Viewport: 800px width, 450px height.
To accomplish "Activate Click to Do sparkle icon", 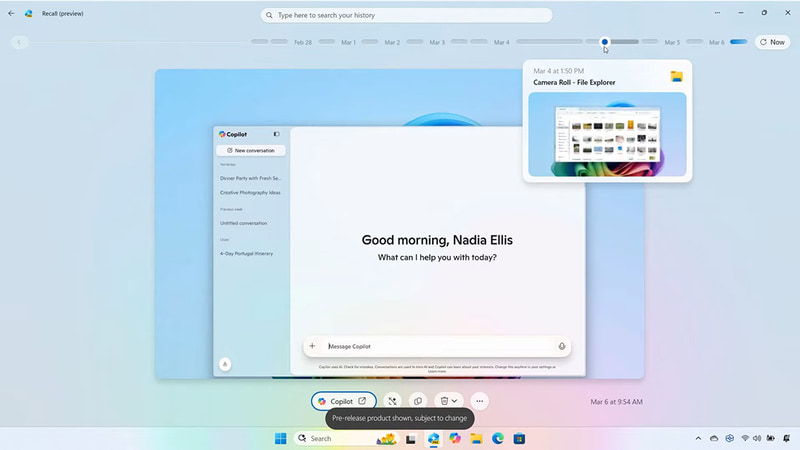I will (392, 401).
